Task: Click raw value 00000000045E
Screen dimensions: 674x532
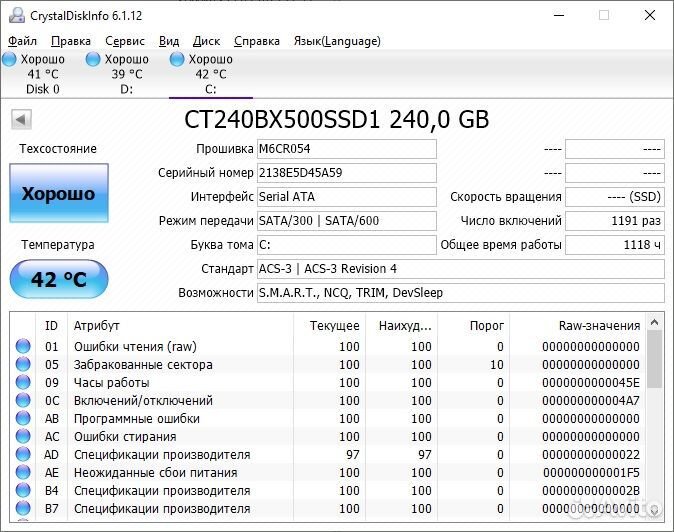Action: point(591,382)
